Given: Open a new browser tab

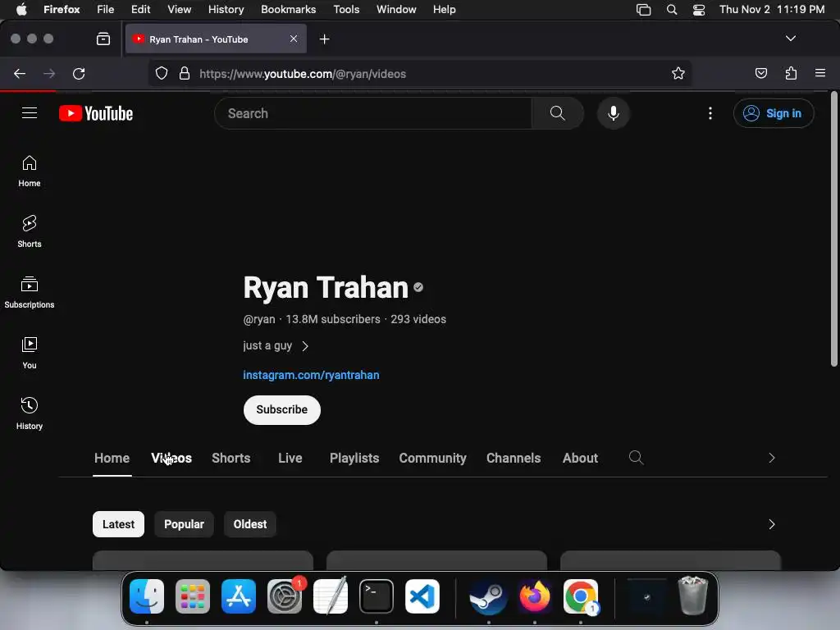Looking at the screenshot, I should 324,39.
